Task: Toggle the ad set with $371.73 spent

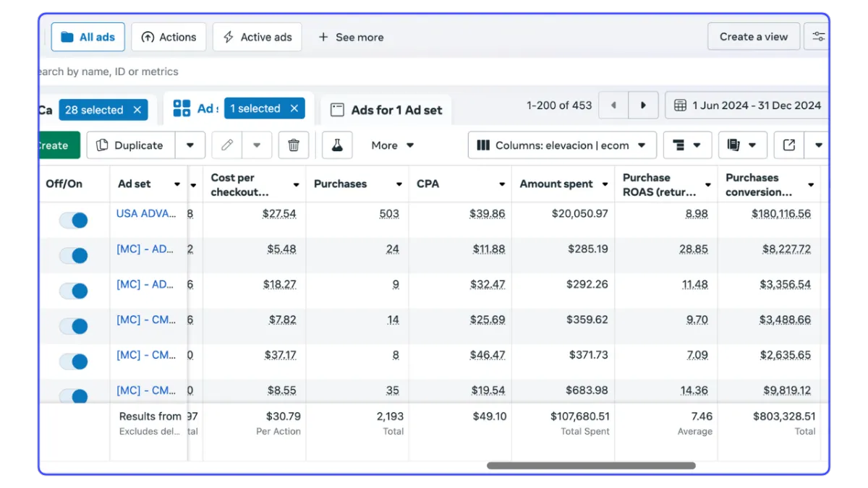Action: click(x=74, y=361)
